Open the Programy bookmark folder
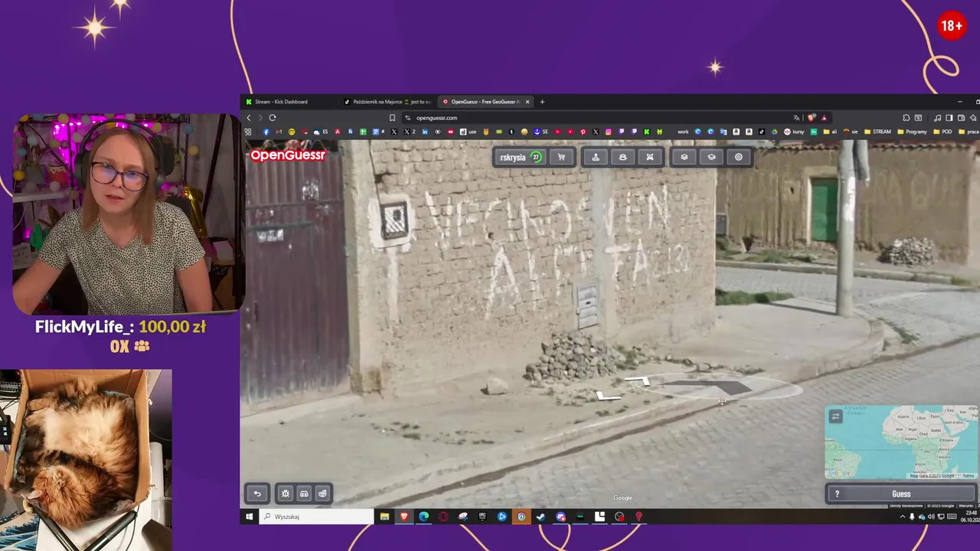Viewport: 980px width, 551px height. pos(911,132)
